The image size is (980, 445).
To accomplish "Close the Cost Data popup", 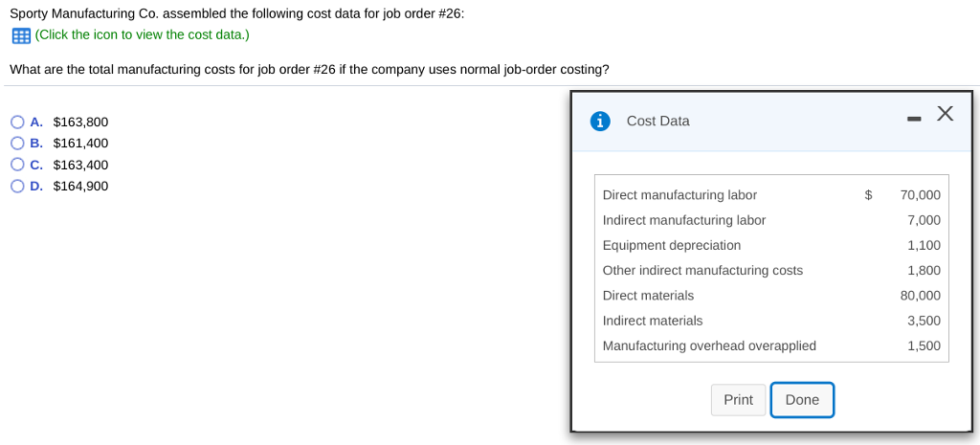I will click(x=946, y=114).
